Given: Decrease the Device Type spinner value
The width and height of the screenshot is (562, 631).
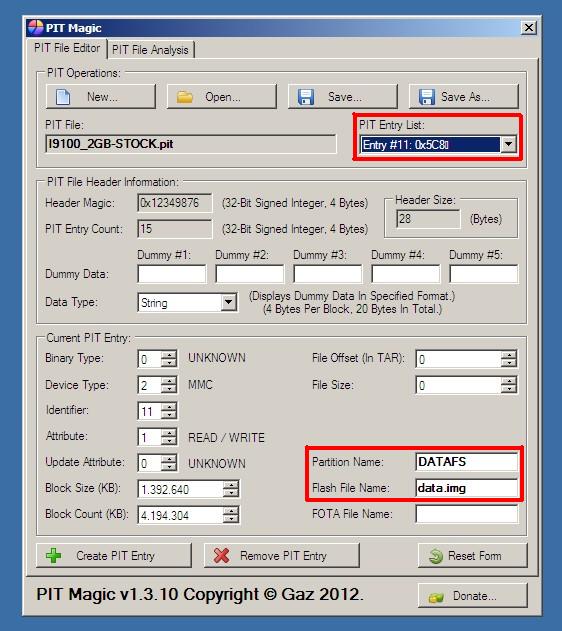Looking at the screenshot, I should pyautogui.click(x=169, y=389).
